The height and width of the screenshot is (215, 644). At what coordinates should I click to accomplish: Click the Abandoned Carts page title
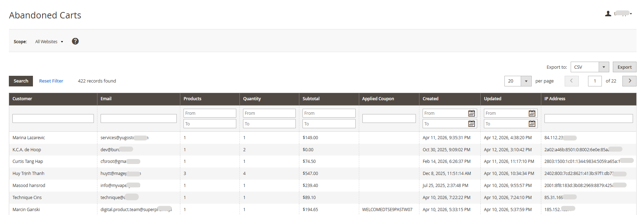(45, 15)
